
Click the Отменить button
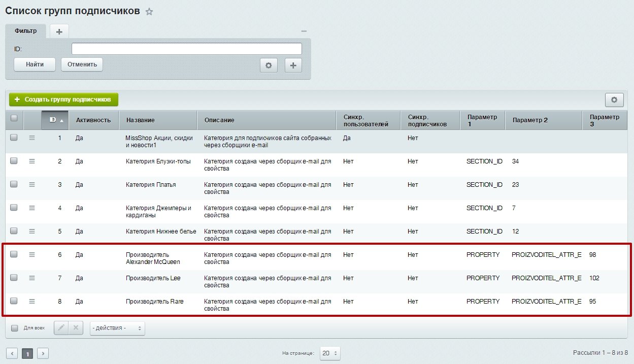coord(82,64)
